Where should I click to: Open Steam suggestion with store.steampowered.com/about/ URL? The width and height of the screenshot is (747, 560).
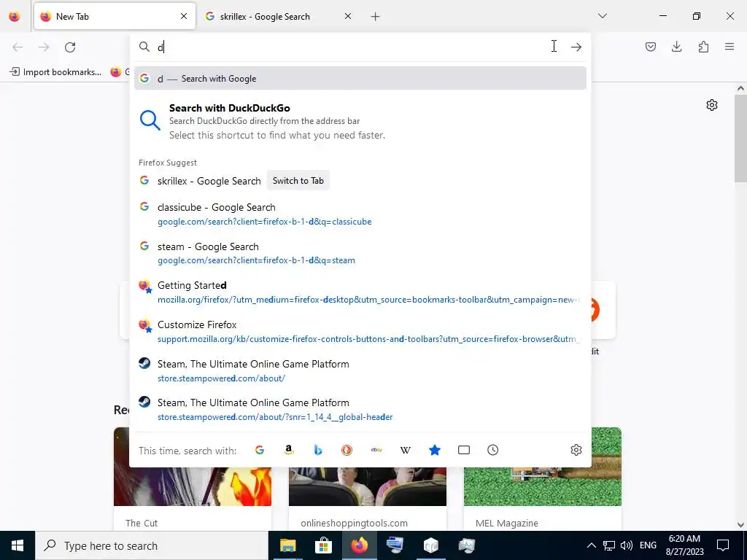360,370
